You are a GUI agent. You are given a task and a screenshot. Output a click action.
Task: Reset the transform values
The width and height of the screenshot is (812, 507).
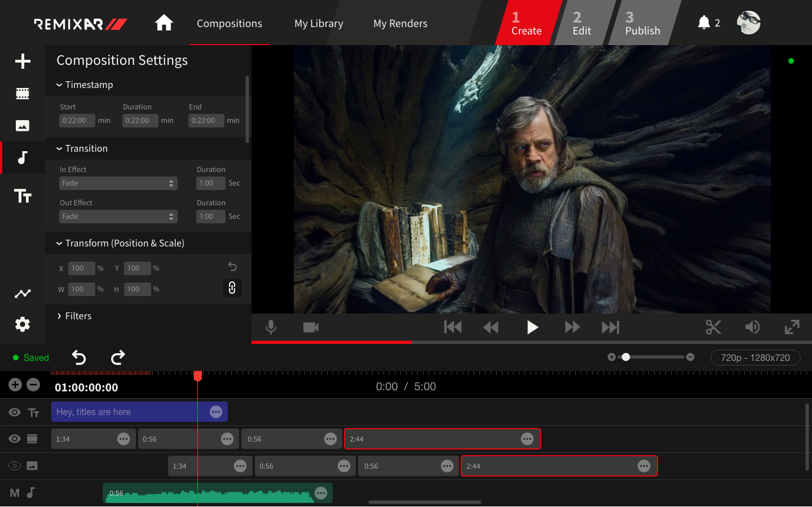232,266
